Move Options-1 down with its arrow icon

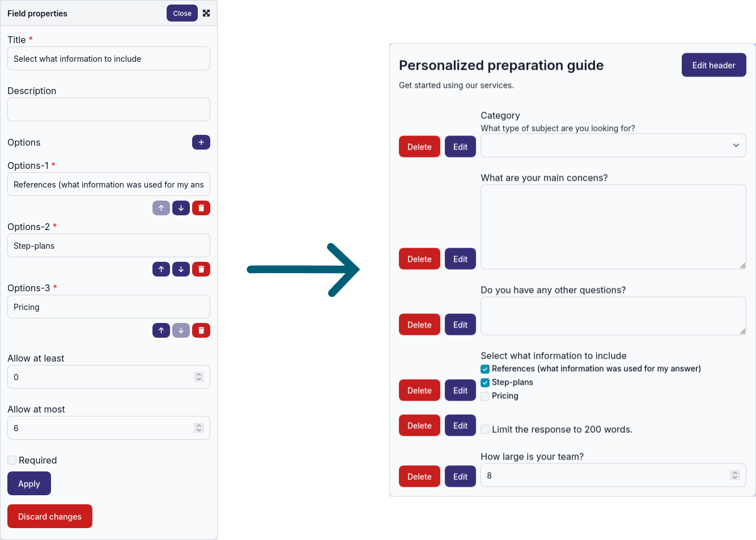[181, 208]
